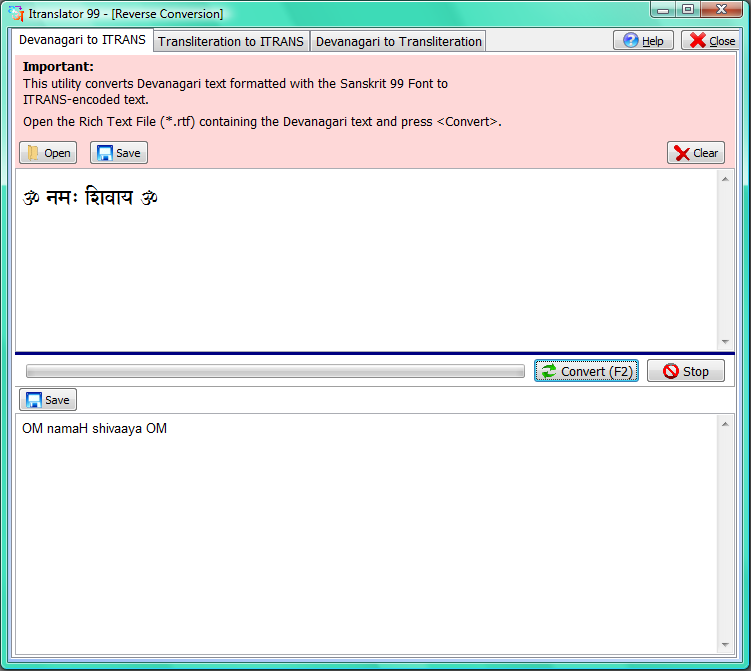Close the Reverse Conversion dialog via Close button
Screen dimensions: 751x671
pos(710,41)
